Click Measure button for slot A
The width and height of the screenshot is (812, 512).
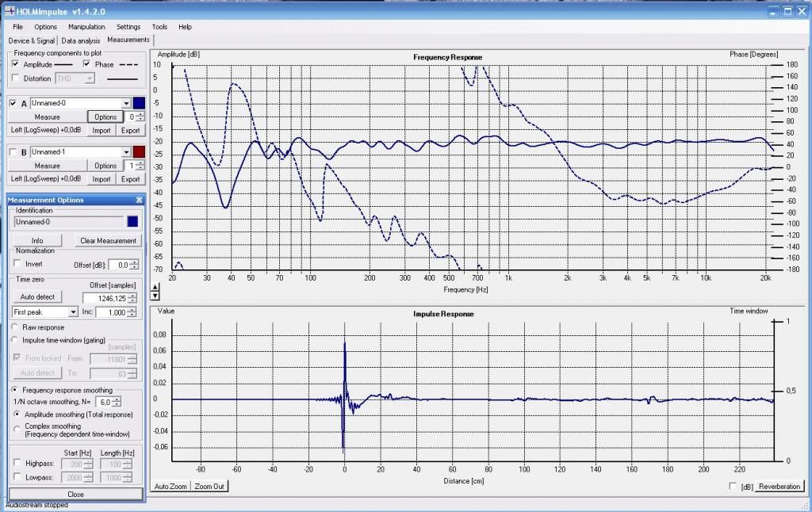pos(47,117)
